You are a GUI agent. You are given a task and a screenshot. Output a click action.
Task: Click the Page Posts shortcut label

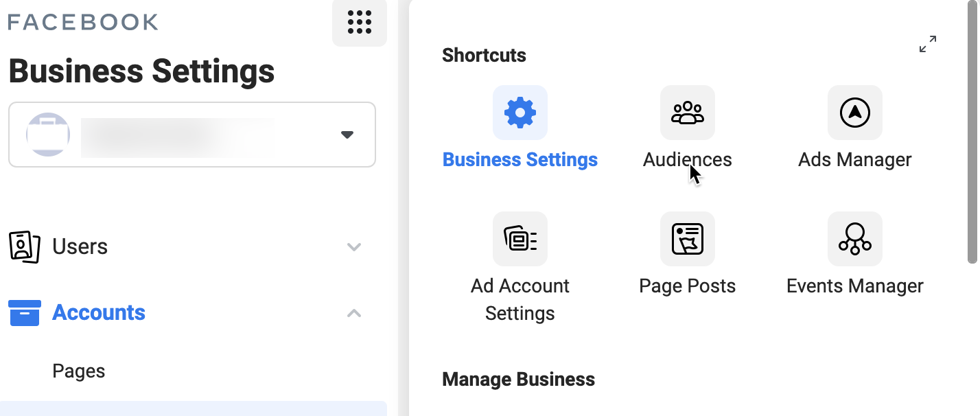coord(688,286)
